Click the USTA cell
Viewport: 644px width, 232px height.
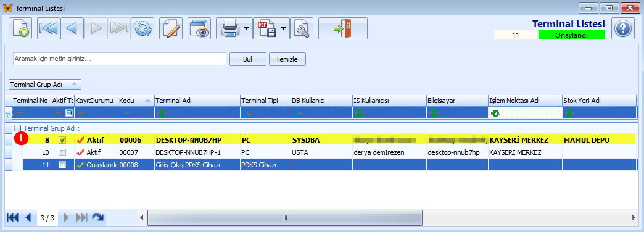321,152
